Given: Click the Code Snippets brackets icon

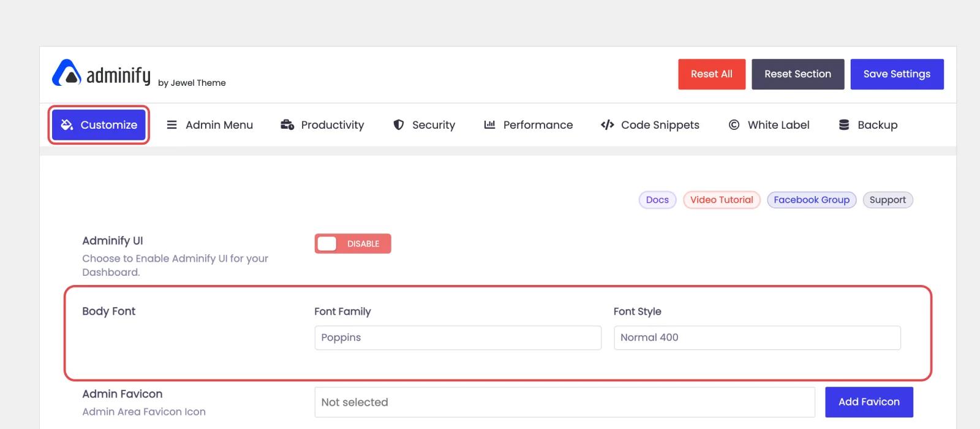Looking at the screenshot, I should (x=607, y=125).
